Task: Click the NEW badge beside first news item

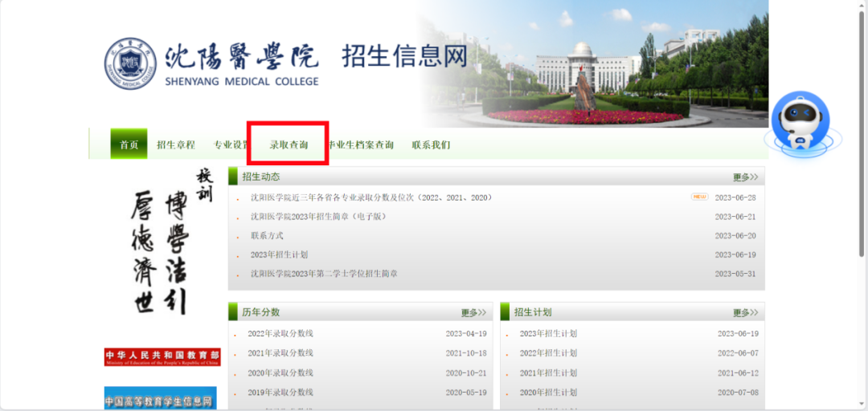Action: [699, 197]
